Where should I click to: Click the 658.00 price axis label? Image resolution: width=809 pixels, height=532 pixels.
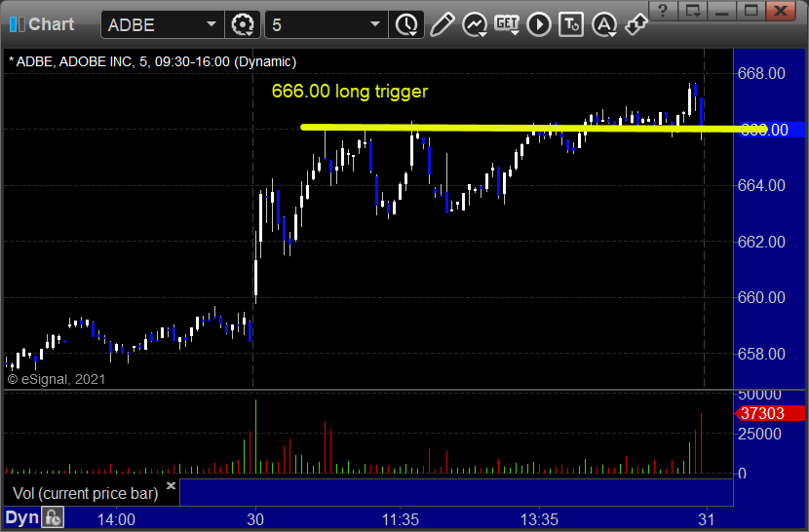tap(761, 354)
